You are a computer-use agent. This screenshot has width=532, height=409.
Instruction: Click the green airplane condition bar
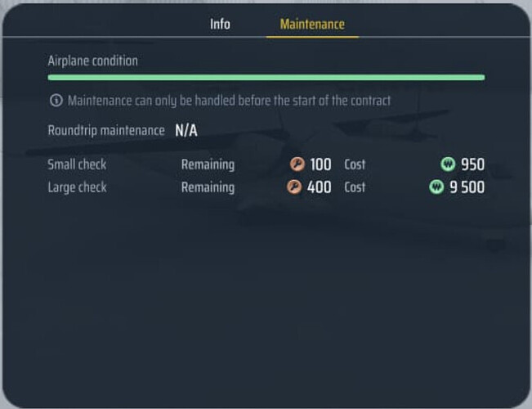[x=266, y=78]
